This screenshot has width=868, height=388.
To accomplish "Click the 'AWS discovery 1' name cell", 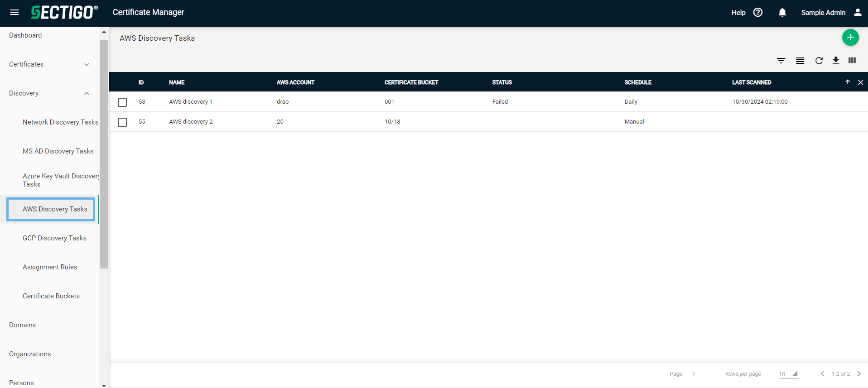I will [x=191, y=102].
